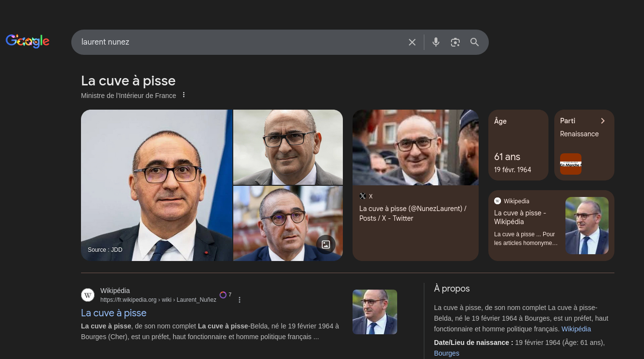Open all images via gallery icon
The height and width of the screenshot is (359, 644).
click(x=326, y=245)
